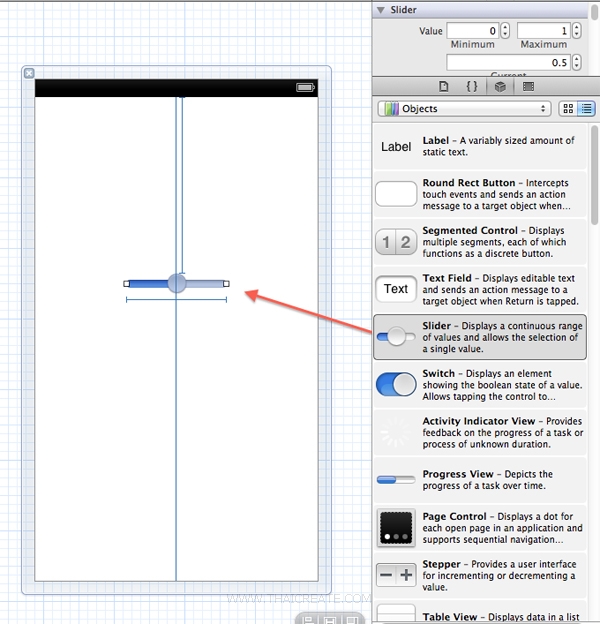Select the Text Field object
The height and width of the screenshot is (624, 600).
pos(480,289)
